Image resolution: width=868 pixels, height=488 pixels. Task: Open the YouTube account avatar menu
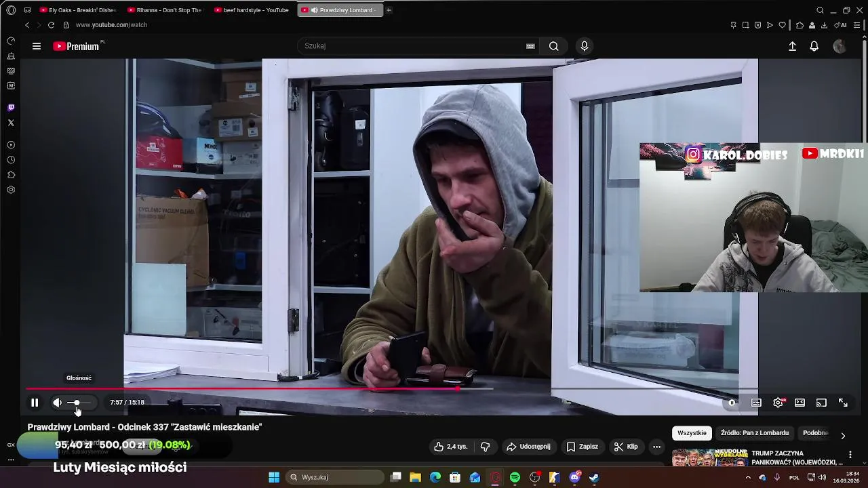840,46
